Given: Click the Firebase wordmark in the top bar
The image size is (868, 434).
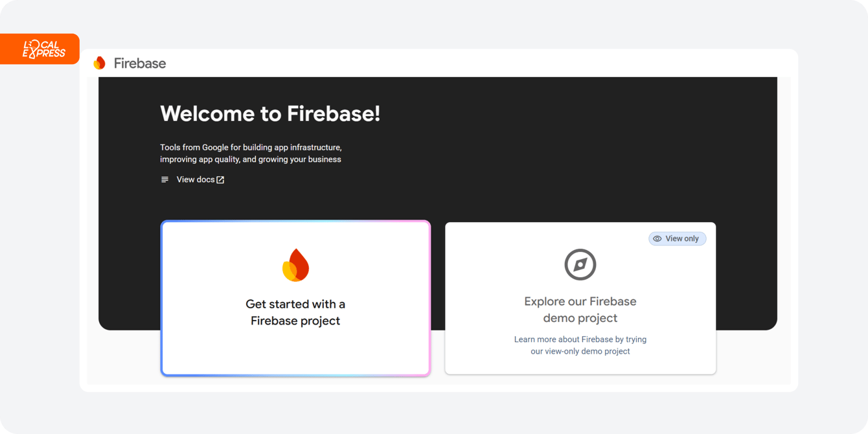Looking at the screenshot, I should 139,63.
